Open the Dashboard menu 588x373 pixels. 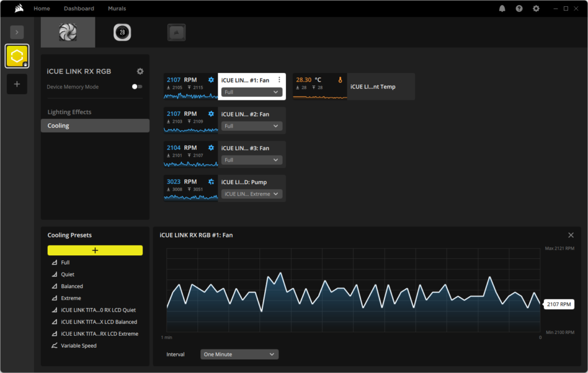[79, 9]
